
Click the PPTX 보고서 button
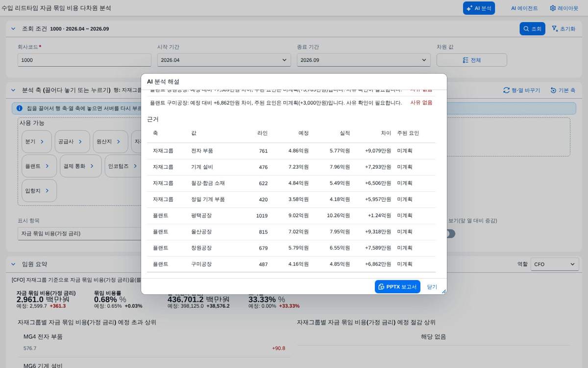[397, 287]
